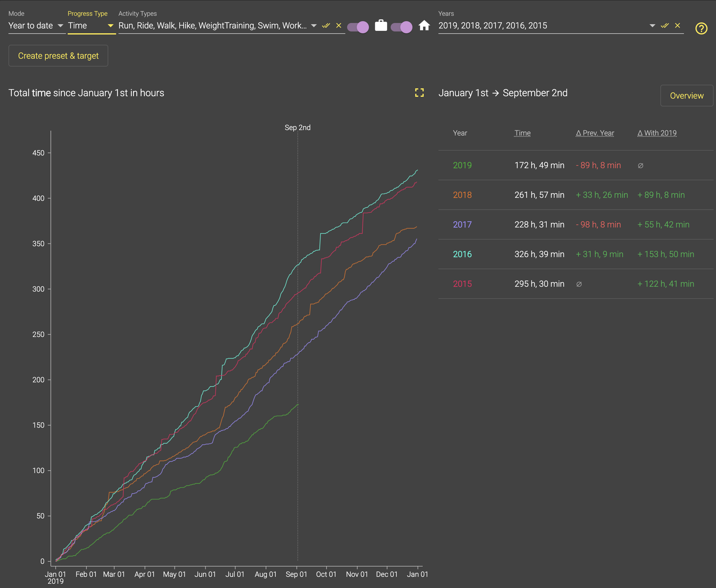Click the home icon
The image size is (716, 588).
424,26
